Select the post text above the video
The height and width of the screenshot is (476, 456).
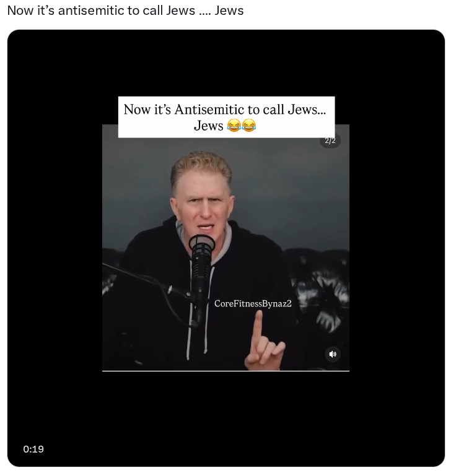[x=125, y=11]
